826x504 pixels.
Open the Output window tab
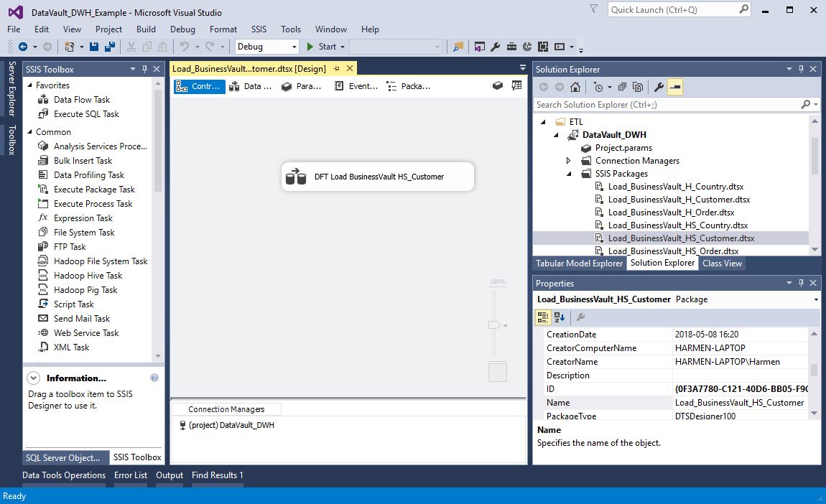[x=170, y=475]
